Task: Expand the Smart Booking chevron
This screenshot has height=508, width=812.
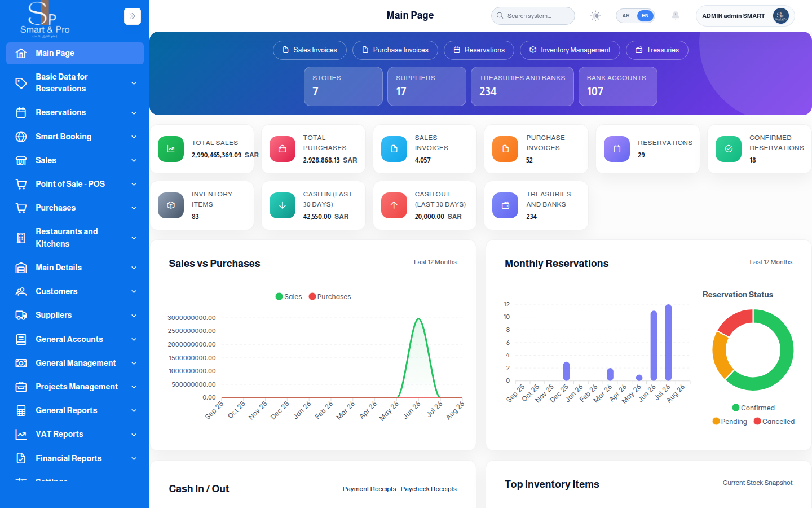Action: pyautogui.click(x=134, y=137)
